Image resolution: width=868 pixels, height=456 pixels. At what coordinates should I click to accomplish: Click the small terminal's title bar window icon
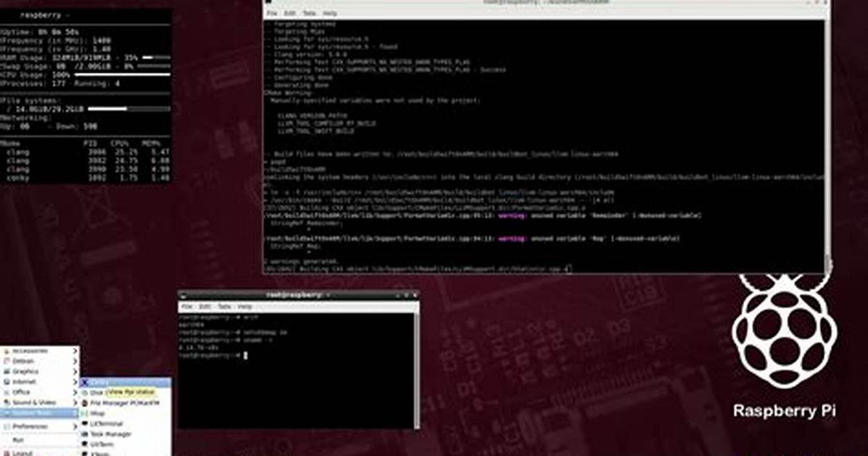[x=183, y=296]
